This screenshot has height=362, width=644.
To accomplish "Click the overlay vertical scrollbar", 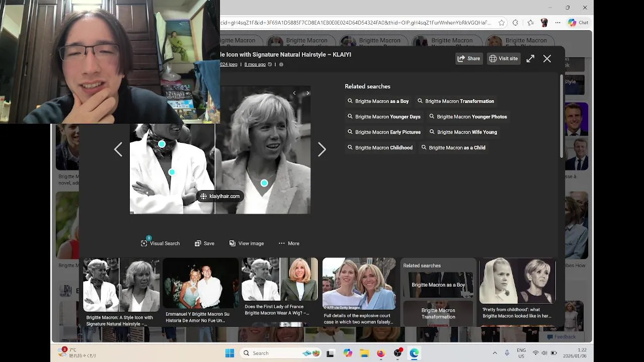I will pos(561,117).
